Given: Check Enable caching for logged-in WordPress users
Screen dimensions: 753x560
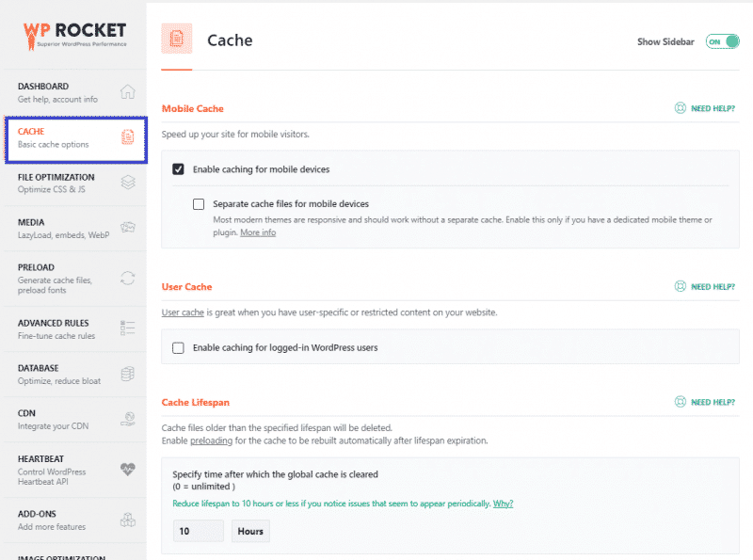Looking at the screenshot, I should [x=177, y=346].
